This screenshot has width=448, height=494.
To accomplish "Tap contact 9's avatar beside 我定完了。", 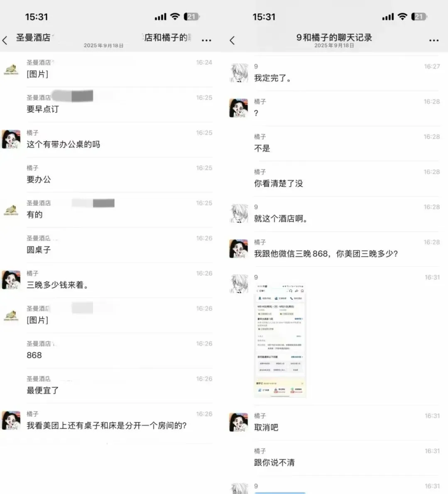I will click(238, 73).
